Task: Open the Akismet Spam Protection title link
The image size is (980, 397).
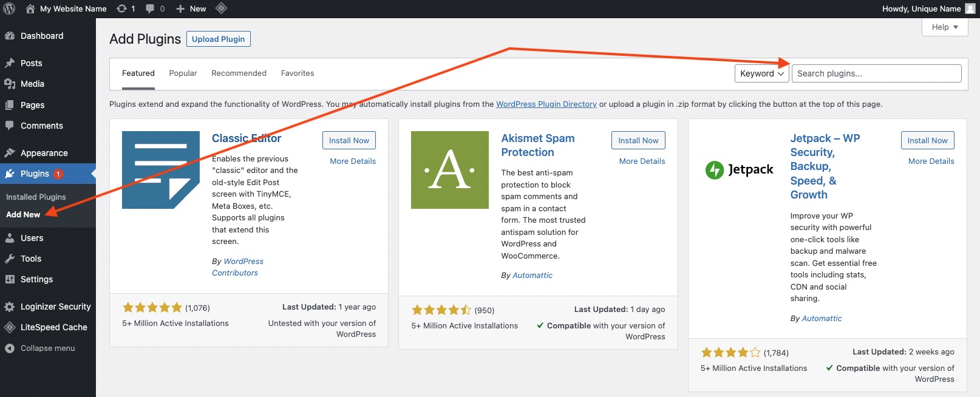Action: pos(538,145)
